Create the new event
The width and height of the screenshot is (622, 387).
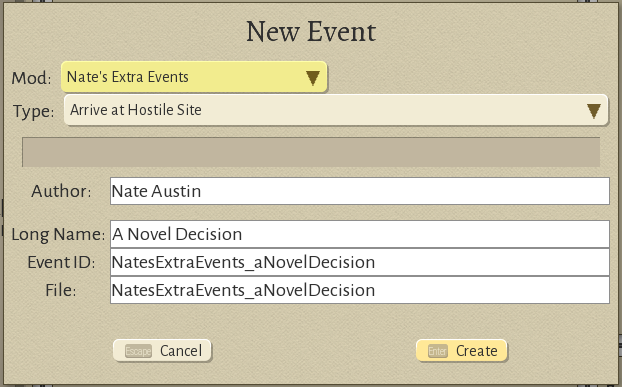[x=461, y=351]
